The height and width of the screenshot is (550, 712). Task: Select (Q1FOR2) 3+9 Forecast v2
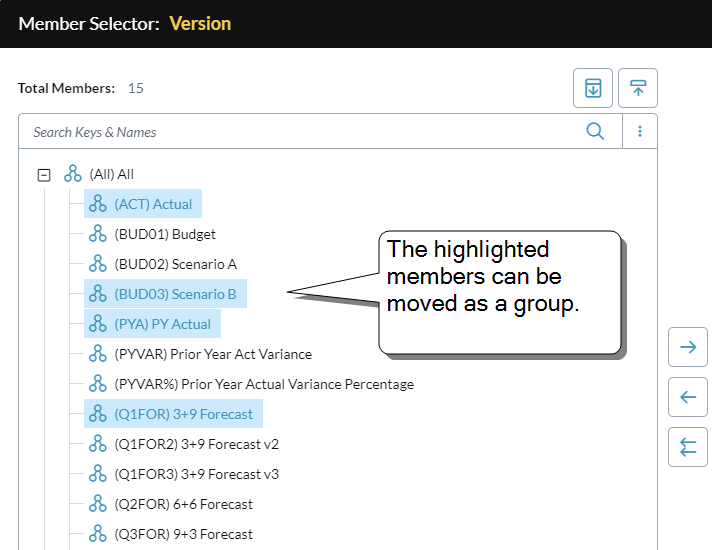pyautogui.click(x=197, y=444)
